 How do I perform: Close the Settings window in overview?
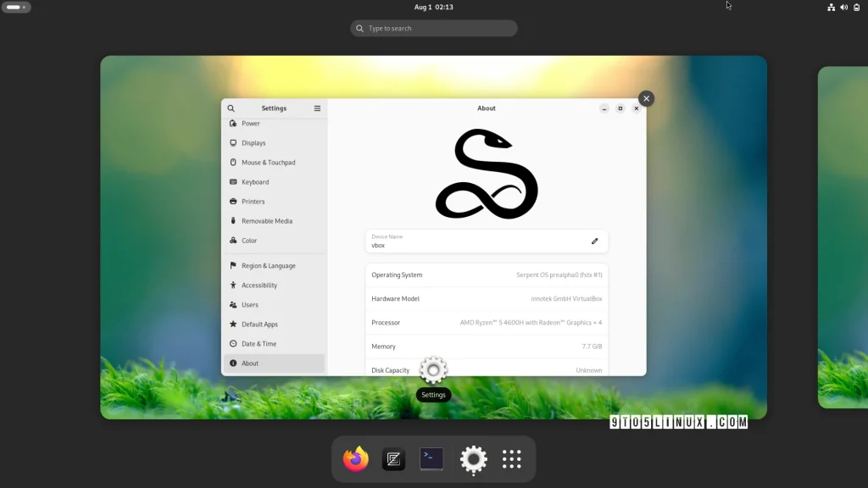click(646, 98)
